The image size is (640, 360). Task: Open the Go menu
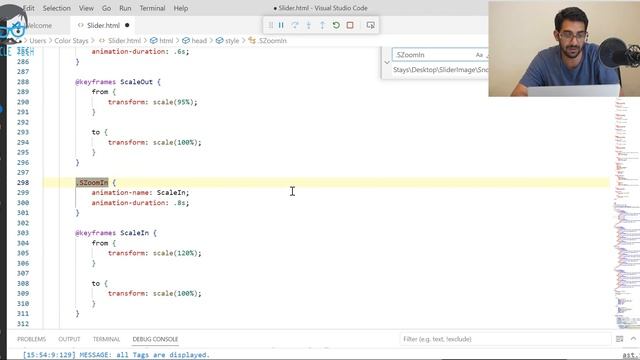coord(106,8)
